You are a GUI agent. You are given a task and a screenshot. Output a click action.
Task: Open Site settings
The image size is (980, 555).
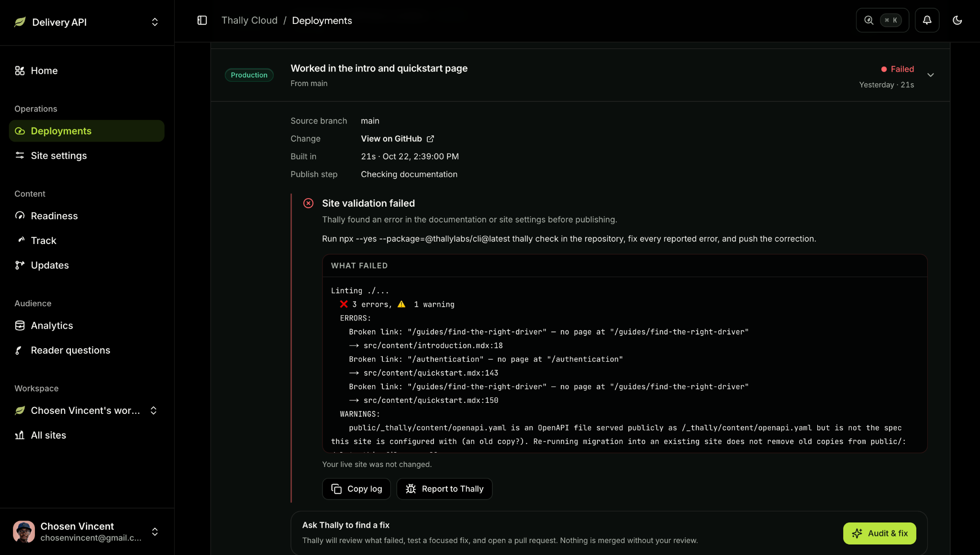pos(87,155)
